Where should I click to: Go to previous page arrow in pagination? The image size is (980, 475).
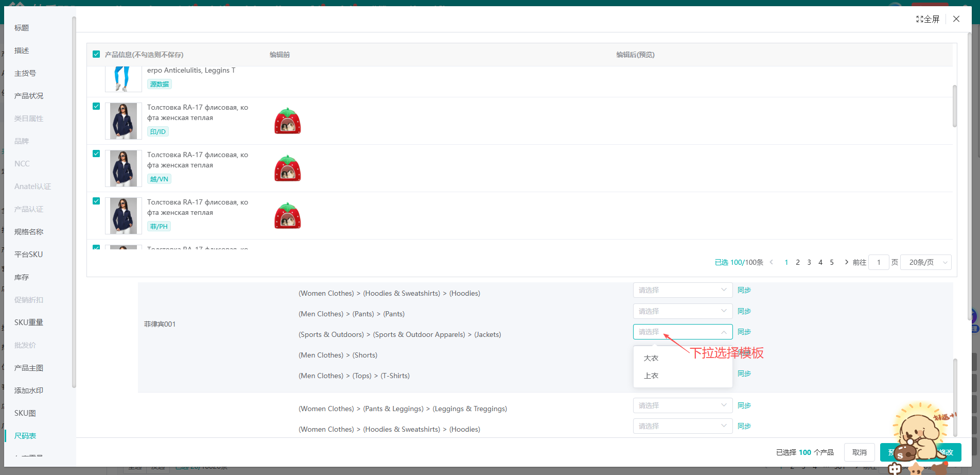pyautogui.click(x=771, y=262)
